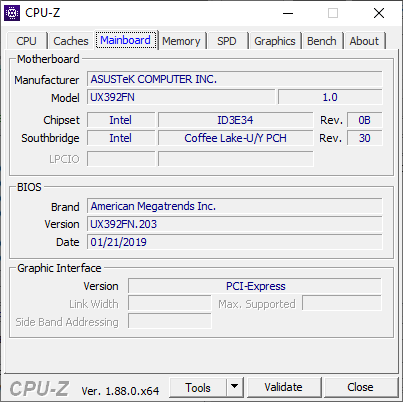Click the CPU-Z app icon in title bar
The width and height of the screenshot is (403, 402).
(12, 13)
